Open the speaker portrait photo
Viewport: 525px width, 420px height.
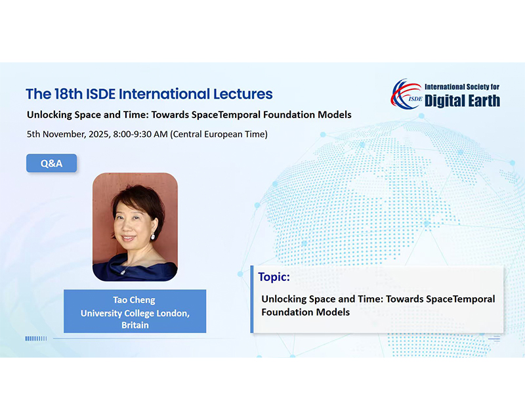(x=135, y=226)
